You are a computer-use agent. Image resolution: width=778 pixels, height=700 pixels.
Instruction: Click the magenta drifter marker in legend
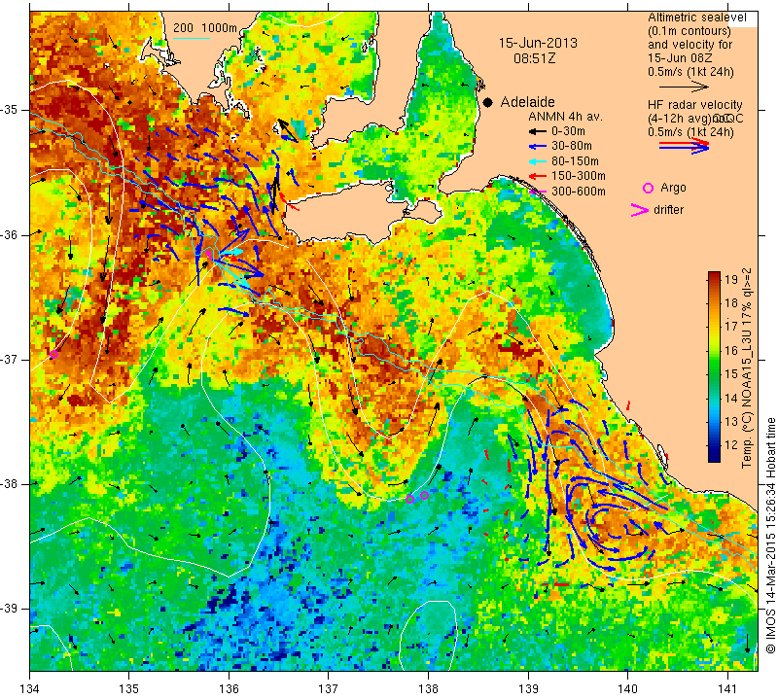(x=640, y=210)
